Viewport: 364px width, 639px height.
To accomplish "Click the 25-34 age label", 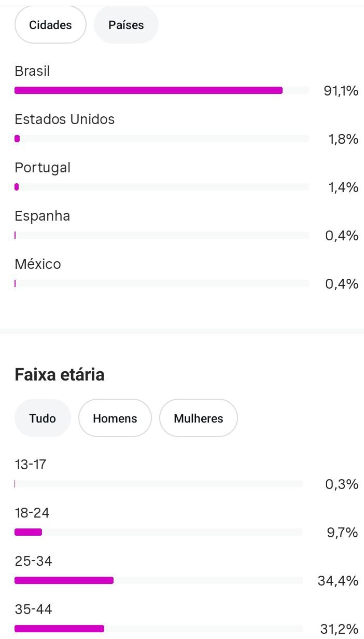I will click(33, 561).
